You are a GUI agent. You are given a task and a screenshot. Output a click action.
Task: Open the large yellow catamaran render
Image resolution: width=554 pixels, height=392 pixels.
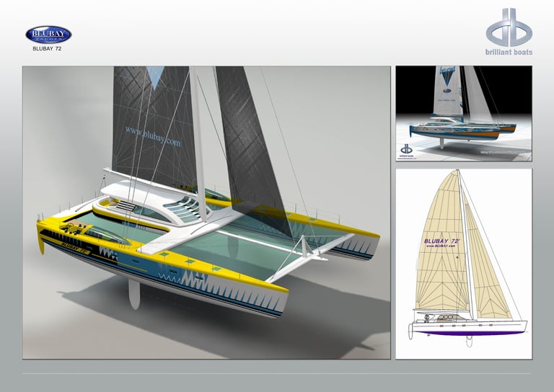(x=207, y=213)
